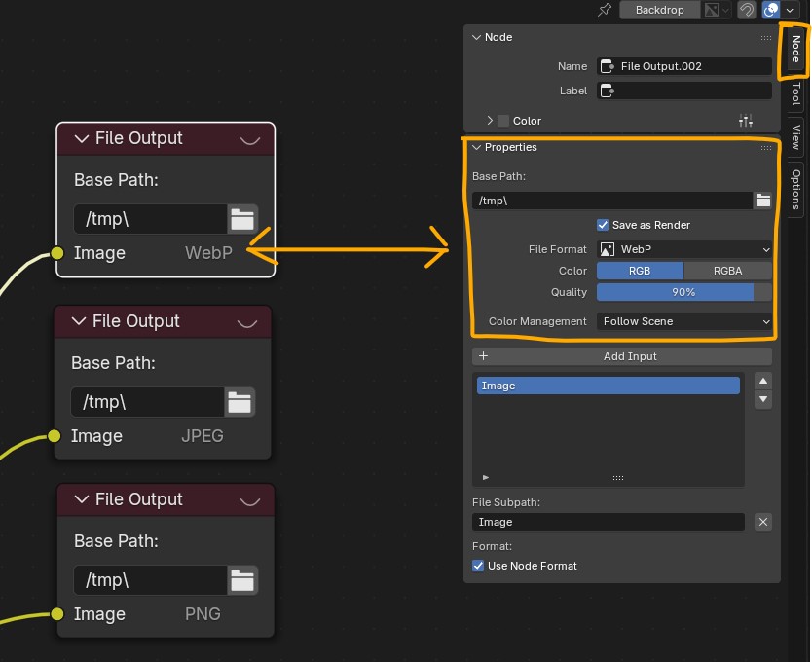The width and height of the screenshot is (812, 662).
Task: Open folder browser on PNG node
Action: click(x=242, y=580)
